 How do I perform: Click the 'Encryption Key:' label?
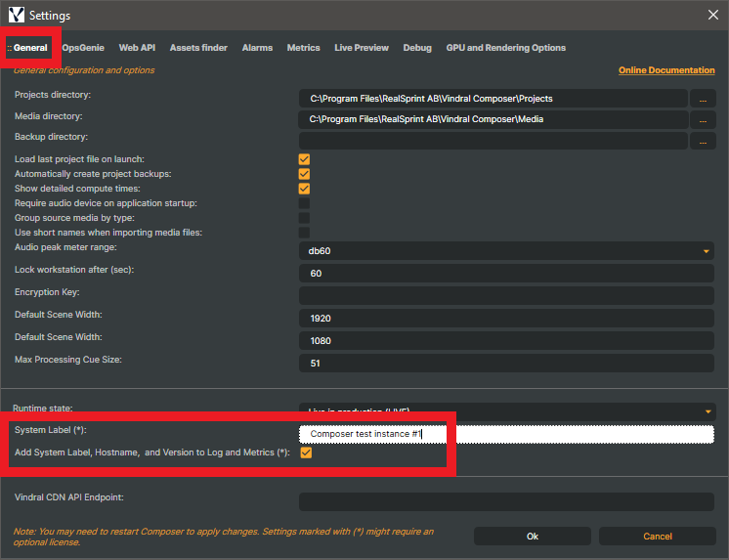click(47, 292)
